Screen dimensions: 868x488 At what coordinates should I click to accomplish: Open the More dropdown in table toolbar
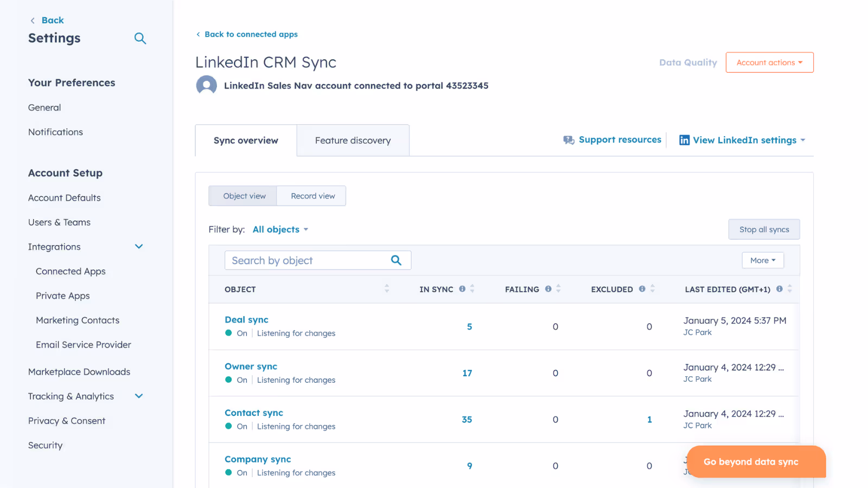point(763,260)
